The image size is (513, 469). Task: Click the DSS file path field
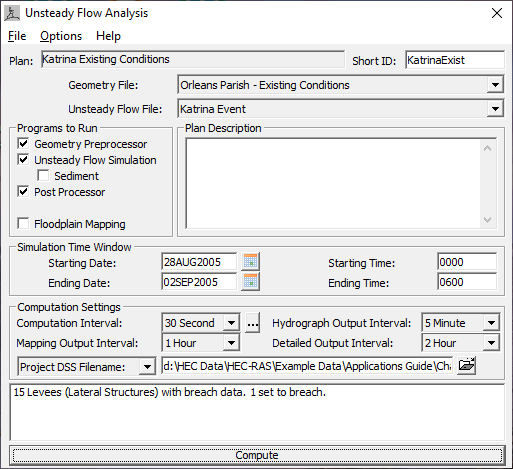coord(307,366)
